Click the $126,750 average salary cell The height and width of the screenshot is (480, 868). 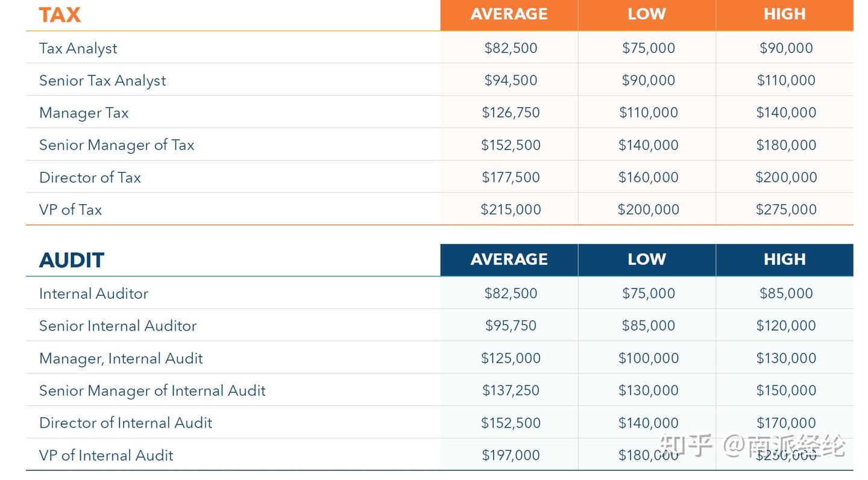[x=511, y=113]
